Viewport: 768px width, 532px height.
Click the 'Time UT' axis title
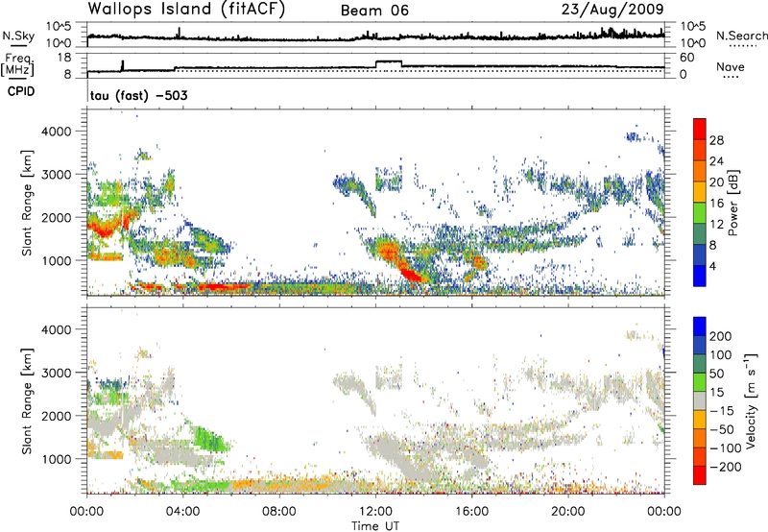[375, 525]
